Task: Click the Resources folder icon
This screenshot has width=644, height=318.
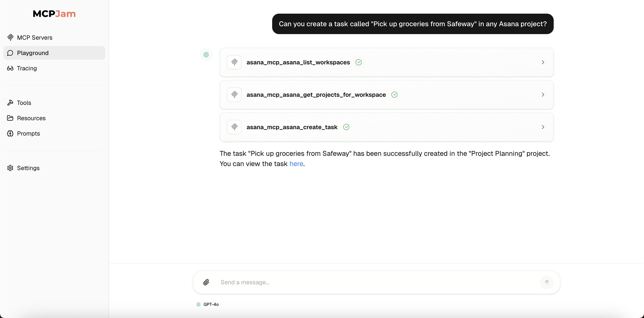Action: click(10, 118)
